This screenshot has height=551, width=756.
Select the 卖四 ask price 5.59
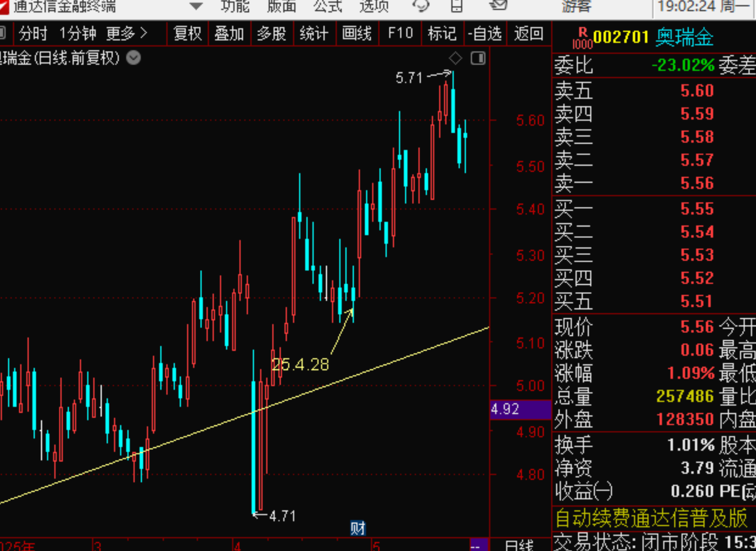(697, 114)
